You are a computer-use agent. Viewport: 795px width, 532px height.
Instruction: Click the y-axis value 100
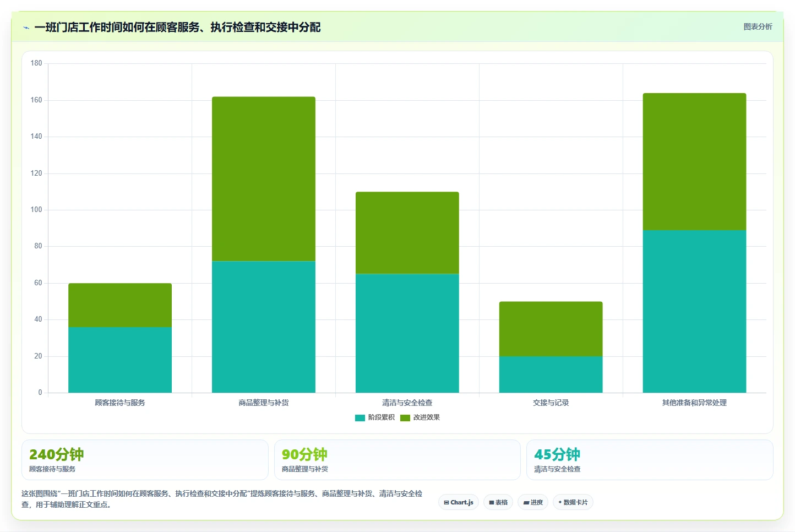tap(36, 210)
